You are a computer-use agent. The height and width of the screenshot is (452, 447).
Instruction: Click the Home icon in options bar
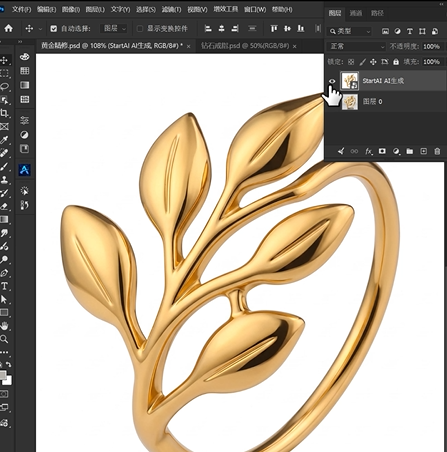[8, 28]
